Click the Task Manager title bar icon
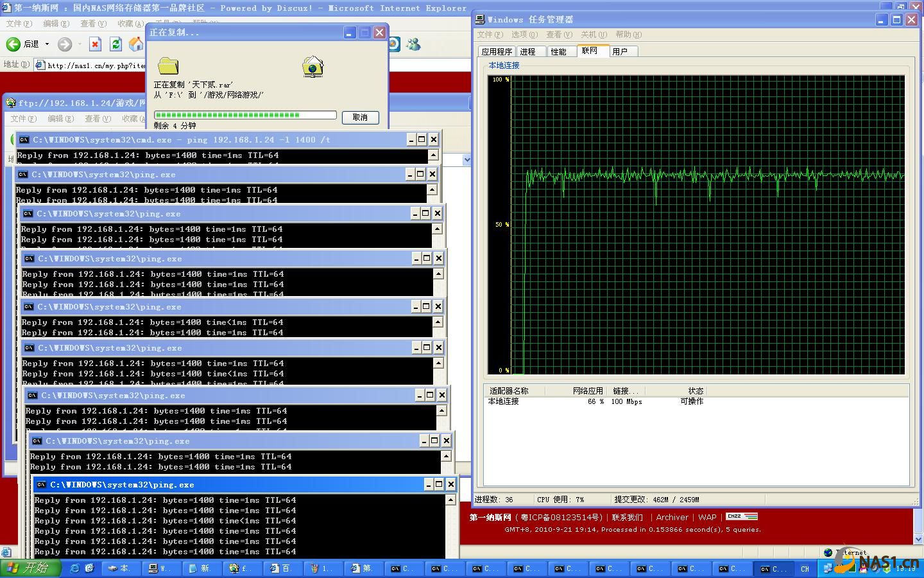The width and height of the screenshot is (924, 578). coord(480,20)
